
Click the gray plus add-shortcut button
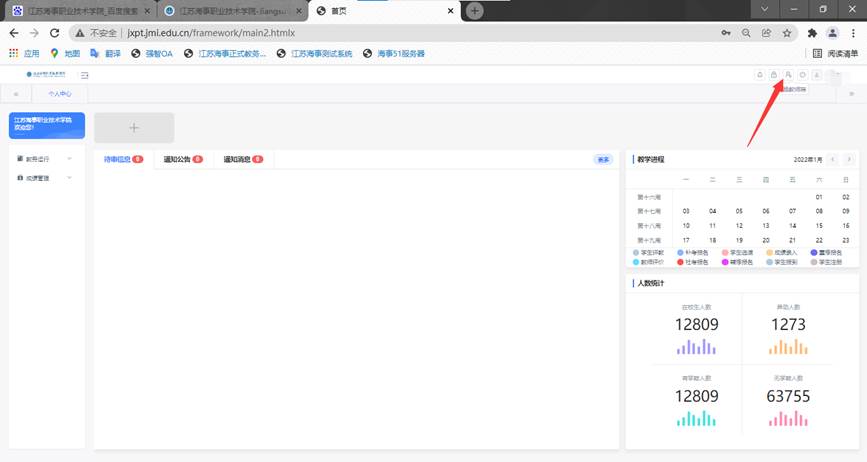(x=134, y=127)
